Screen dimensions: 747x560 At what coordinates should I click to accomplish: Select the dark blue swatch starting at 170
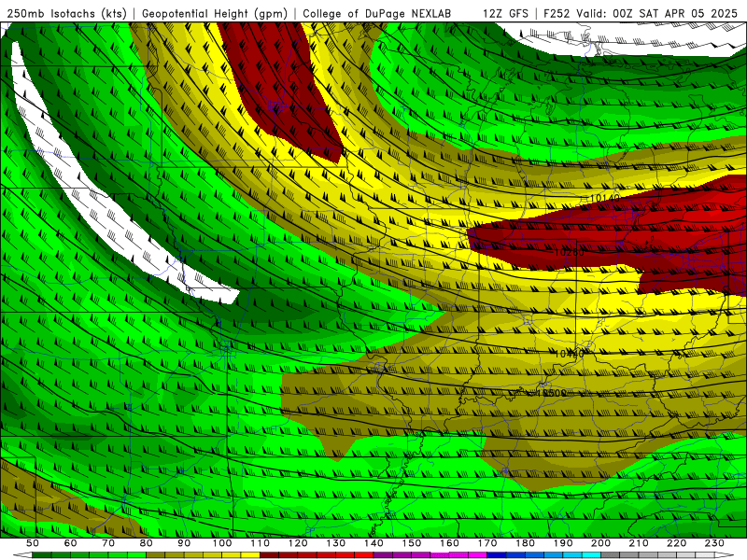click(497, 555)
